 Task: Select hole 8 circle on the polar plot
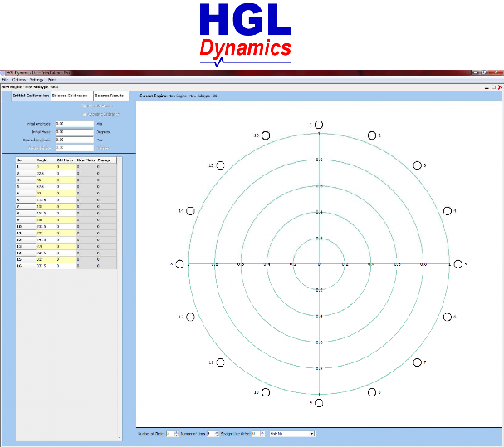pyautogui.click(x=372, y=392)
